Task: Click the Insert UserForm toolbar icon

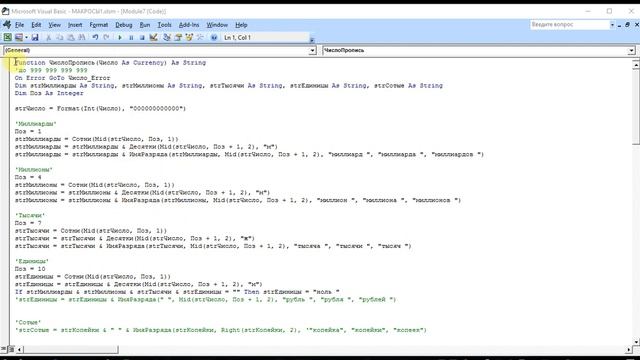Action: (x=18, y=38)
